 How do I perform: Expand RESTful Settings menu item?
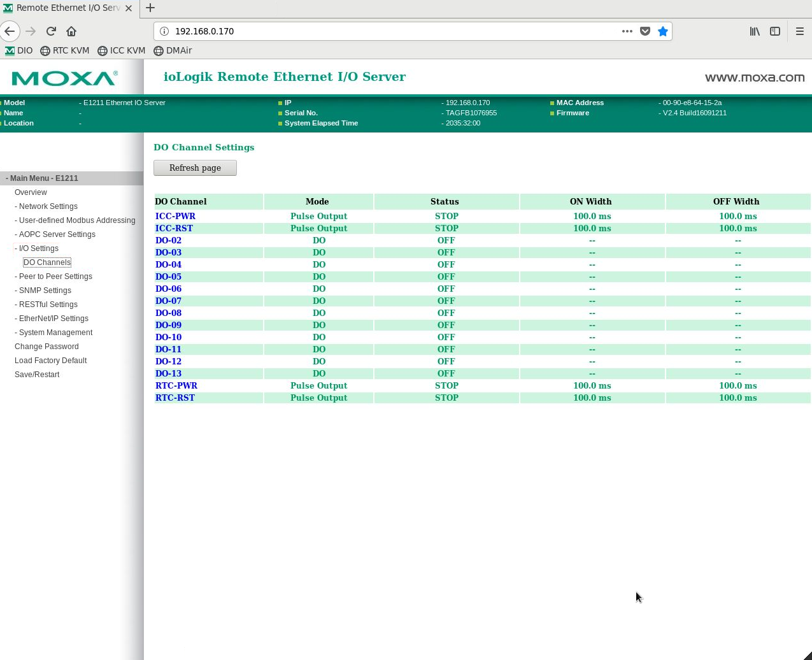[48, 305]
